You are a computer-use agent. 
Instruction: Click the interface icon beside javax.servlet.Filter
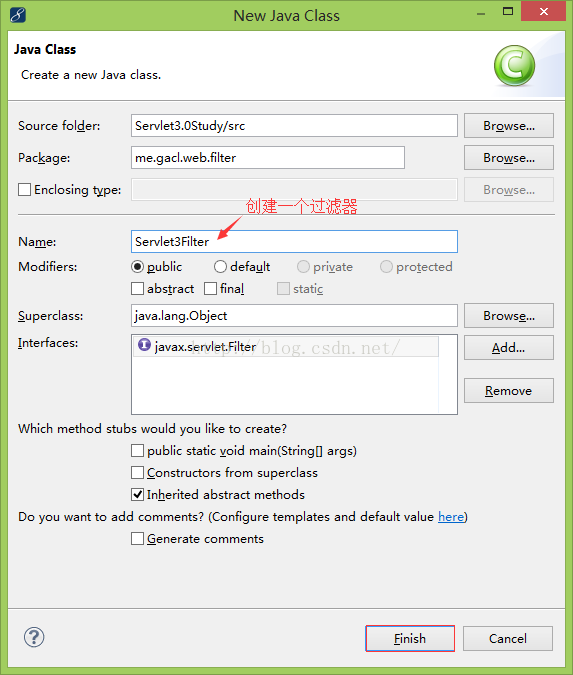pos(144,345)
